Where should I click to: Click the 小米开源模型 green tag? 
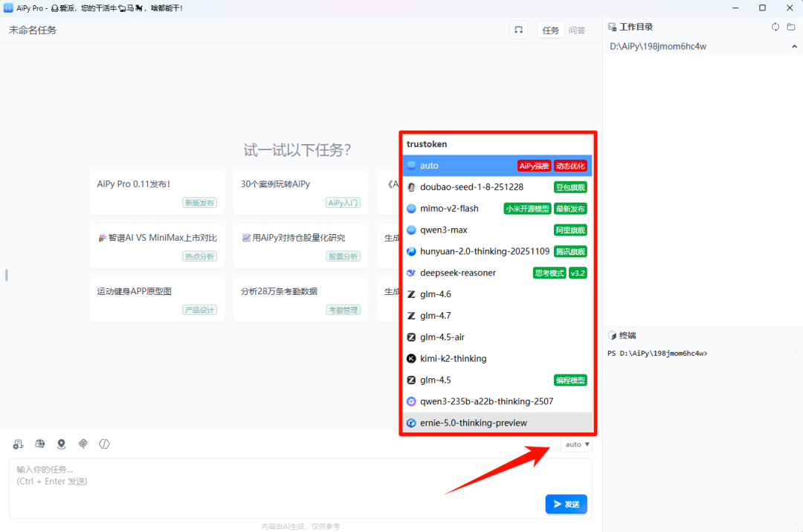pyautogui.click(x=527, y=209)
